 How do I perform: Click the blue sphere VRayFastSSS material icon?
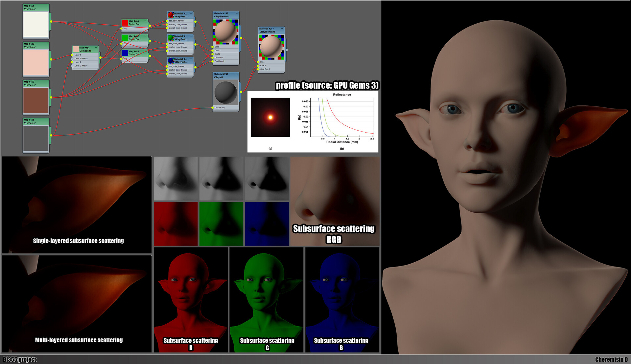tap(171, 61)
